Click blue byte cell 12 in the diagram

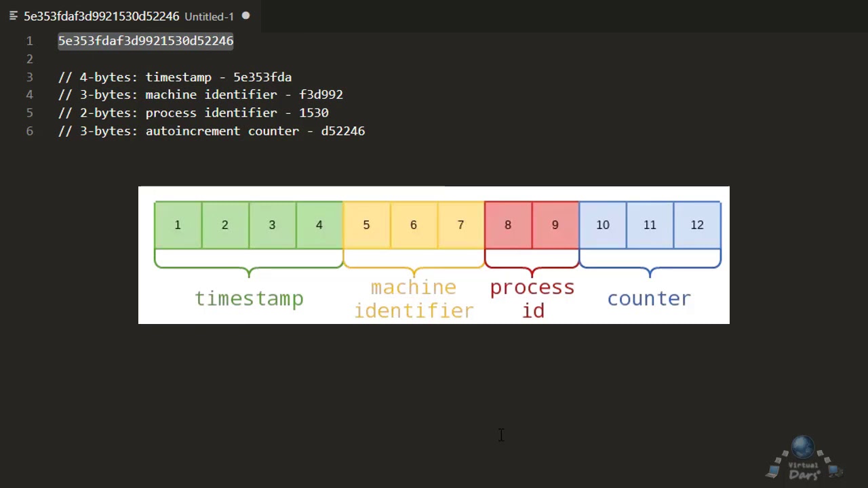pyautogui.click(x=697, y=225)
